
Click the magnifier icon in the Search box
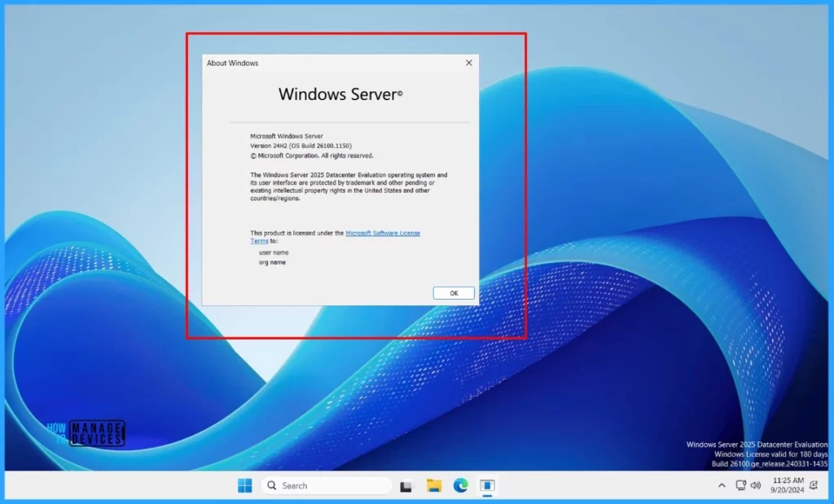(x=272, y=485)
